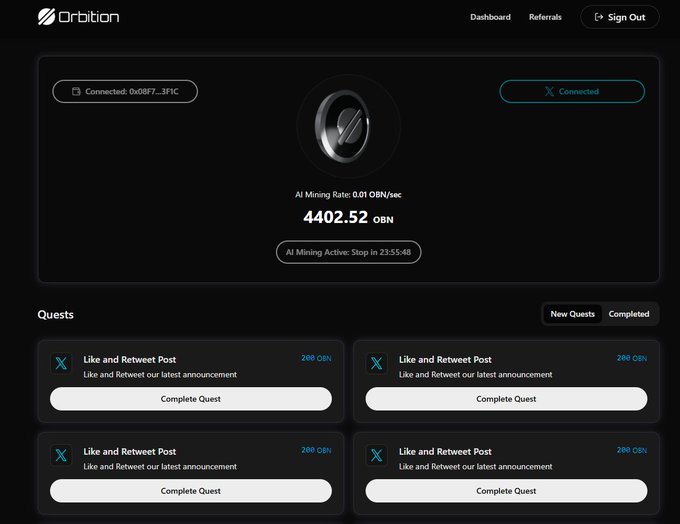The width and height of the screenshot is (680, 524).
Task: Click X icon on bottom-right quest card
Action: click(x=376, y=455)
